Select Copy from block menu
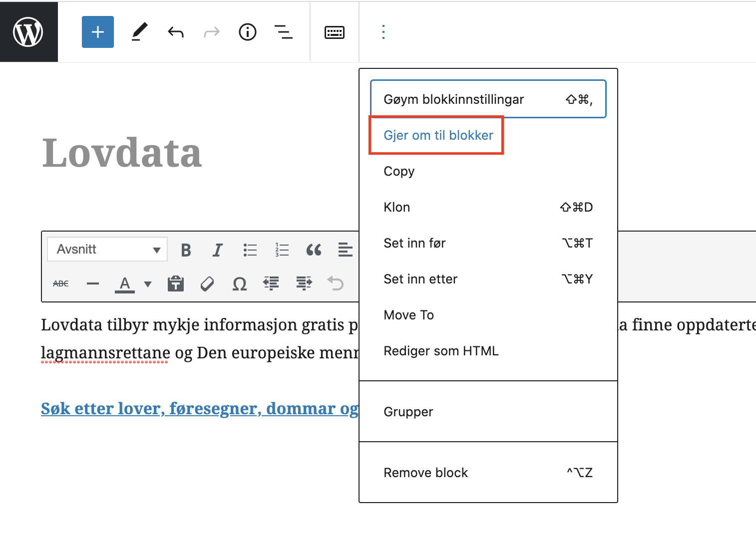The height and width of the screenshot is (554, 756). coord(488,171)
